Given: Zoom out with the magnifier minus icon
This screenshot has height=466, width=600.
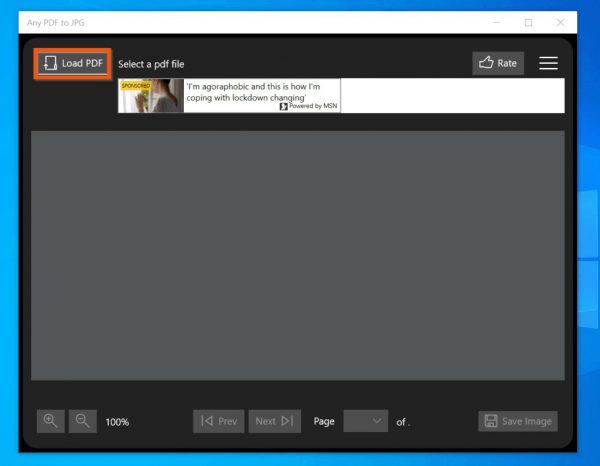Looking at the screenshot, I should tap(83, 421).
